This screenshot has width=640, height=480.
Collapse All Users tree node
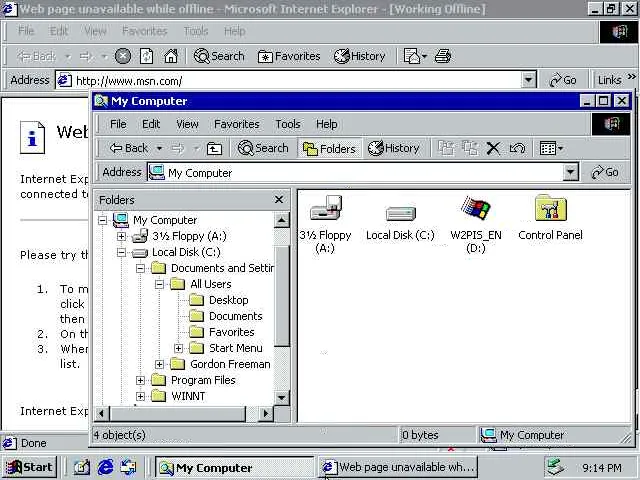[x=159, y=284]
